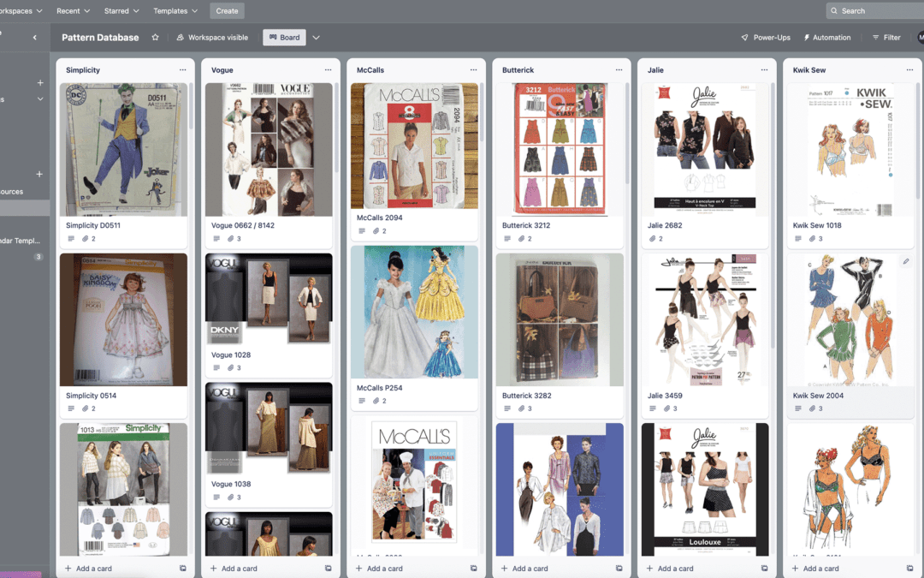Star the Pattern Database board
This screenshot has height=578, width=924.
(x=154, y=37)
